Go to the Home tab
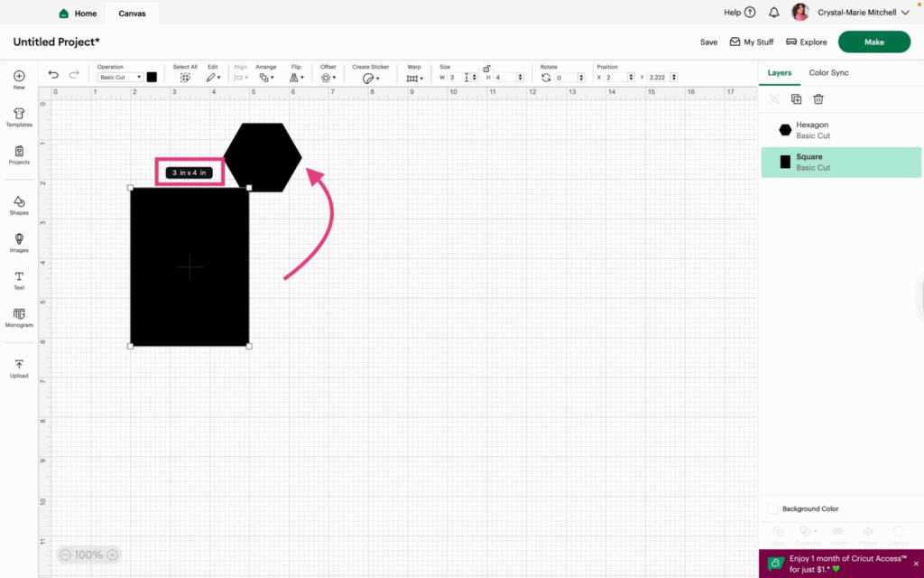 click(78, 13)
